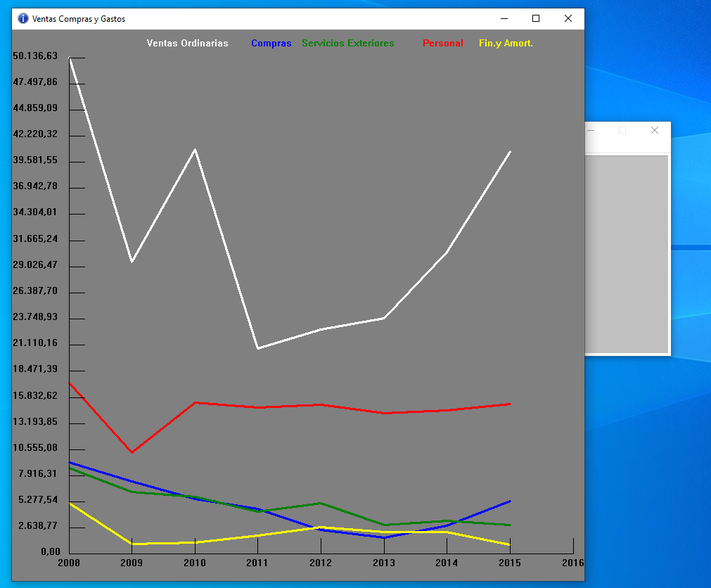
Task: Click the Ventas Ordinarias legend label
Action: click(x=187, y=43)
